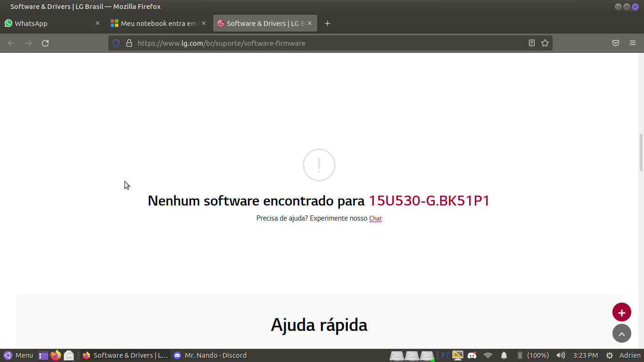
Task: Close the WhatsApp tab
Action: click(x=98, y=23)
